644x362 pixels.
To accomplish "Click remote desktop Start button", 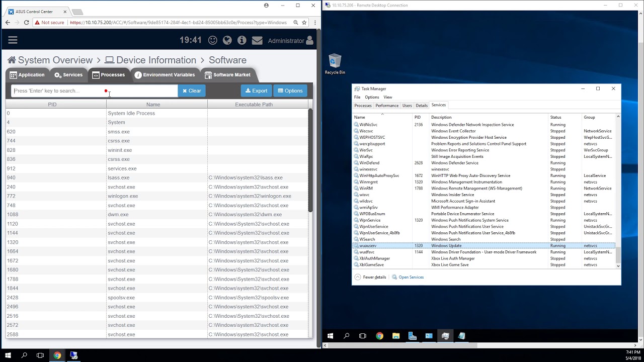I will tap(331, 336).
